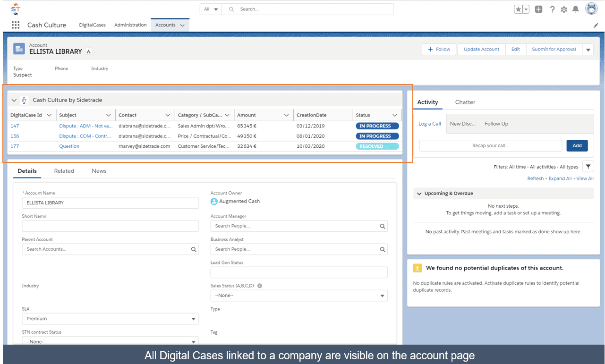This screenshot has width=605, height=364.
Task: Click the Expand All link
Action: tap(560, 178)
